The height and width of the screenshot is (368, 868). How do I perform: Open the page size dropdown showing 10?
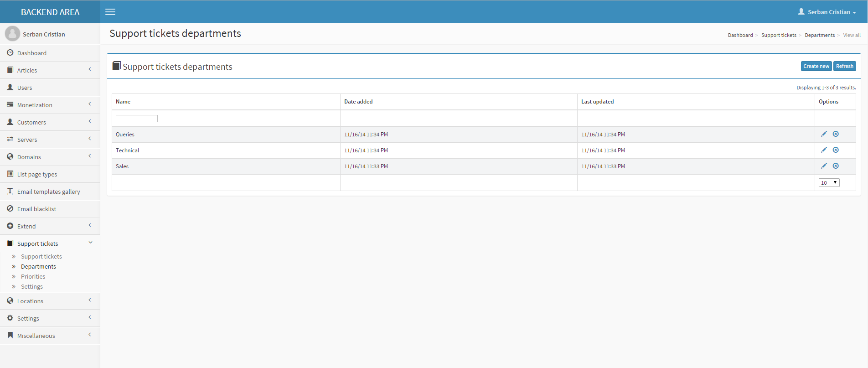click(x=829, y=183)
